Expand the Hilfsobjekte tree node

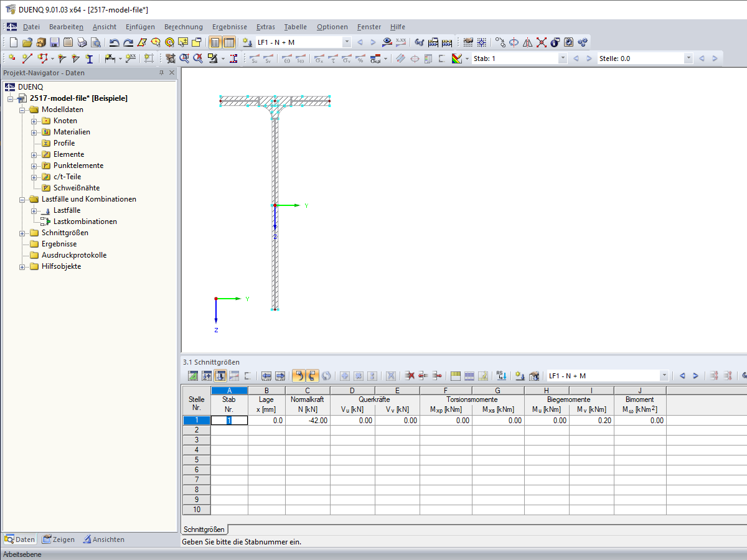[x=22, y=266]
